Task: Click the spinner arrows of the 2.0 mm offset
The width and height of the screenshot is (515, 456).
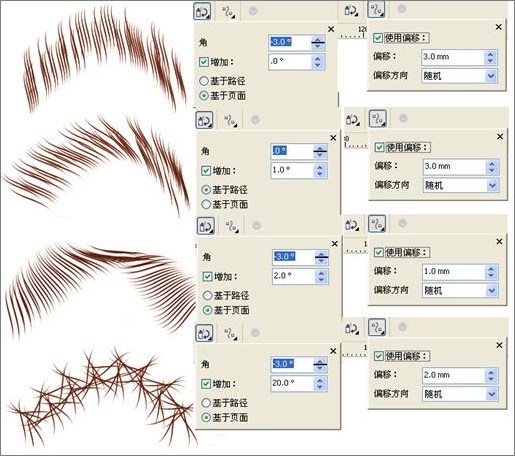Action: [491, 375]
